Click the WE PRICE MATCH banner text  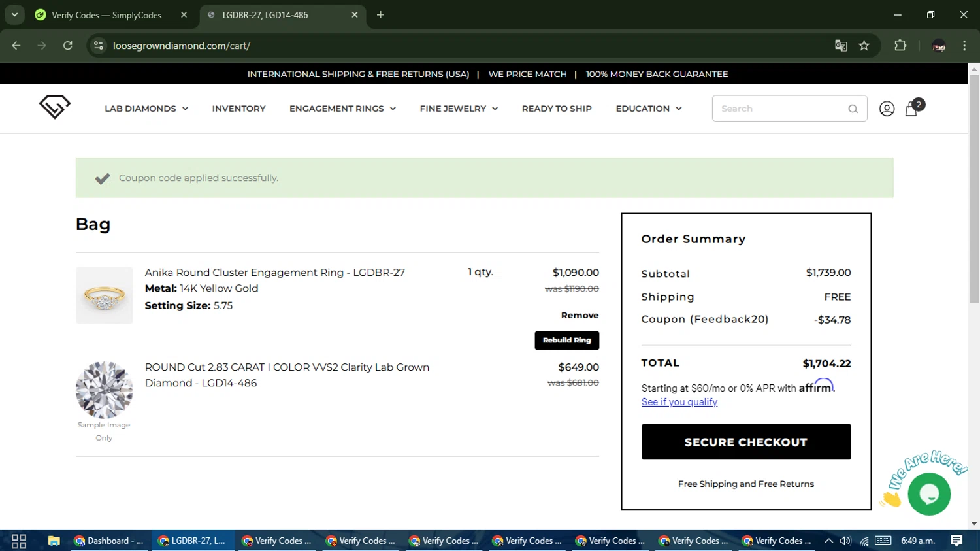pos(528,74)
